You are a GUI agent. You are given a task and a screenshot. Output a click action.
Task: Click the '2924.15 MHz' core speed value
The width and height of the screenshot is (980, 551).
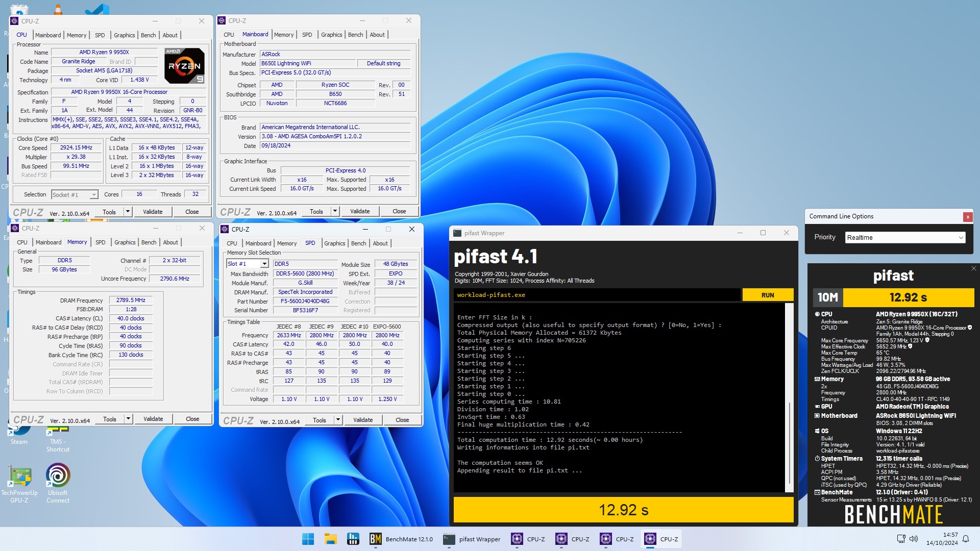[76, 147]
